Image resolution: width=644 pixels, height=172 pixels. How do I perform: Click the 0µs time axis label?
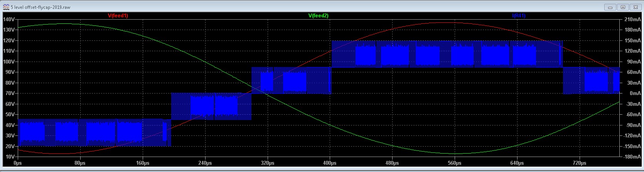pyautogui.click(x=18, y=163)
